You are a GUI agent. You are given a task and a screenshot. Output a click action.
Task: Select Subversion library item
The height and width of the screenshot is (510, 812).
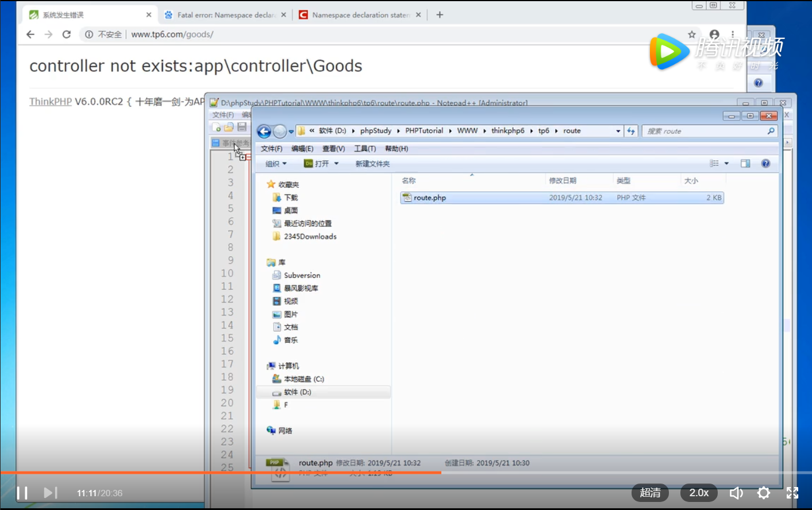coord(297,276)
